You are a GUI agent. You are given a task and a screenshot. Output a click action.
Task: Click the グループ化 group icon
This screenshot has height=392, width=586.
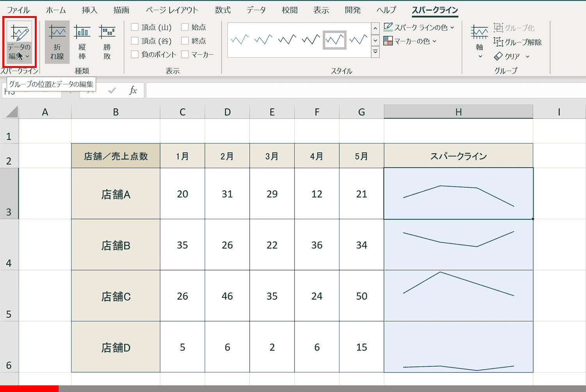coord(498,28)
